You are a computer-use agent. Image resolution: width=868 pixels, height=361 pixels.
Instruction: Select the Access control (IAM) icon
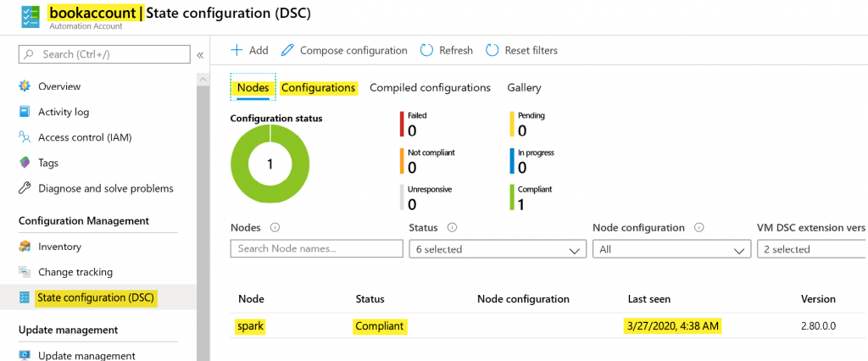(25, 137)
